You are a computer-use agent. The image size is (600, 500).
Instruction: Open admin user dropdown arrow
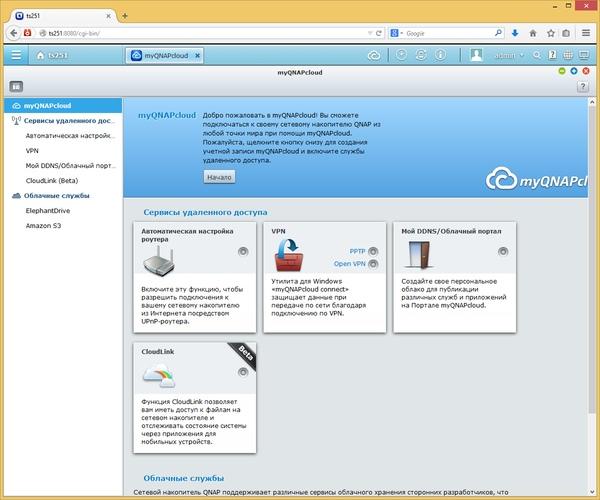pyautogui.click(x=521, y=55)
